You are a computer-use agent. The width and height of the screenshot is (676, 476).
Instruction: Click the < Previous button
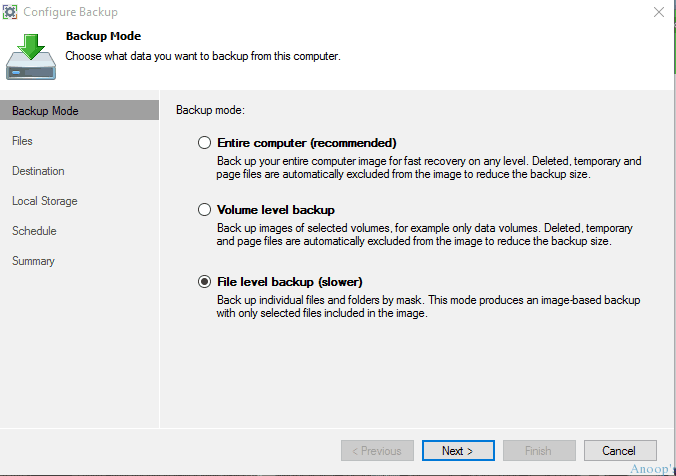[377, 451]
